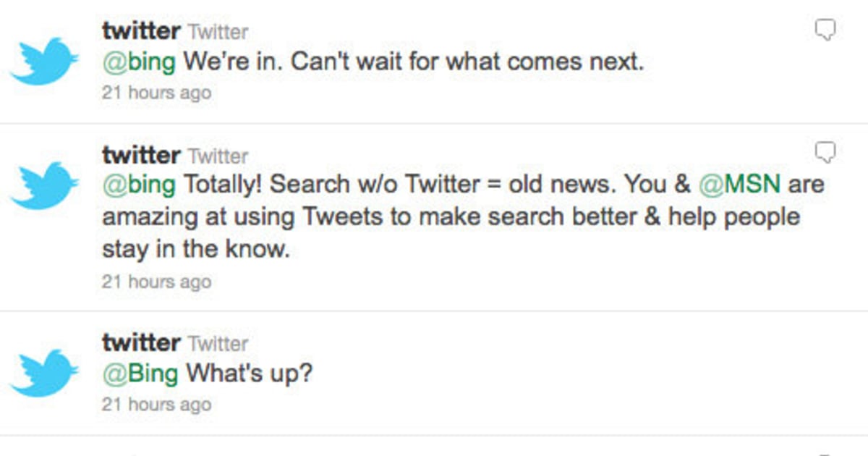Open the @Bing mention in the third tweet
Screen dimensions: 868x456
click(141, 373)
